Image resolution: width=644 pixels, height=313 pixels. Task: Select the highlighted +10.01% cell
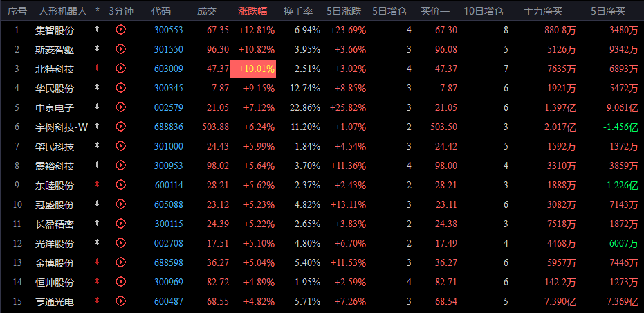click(x=253, y=69)
